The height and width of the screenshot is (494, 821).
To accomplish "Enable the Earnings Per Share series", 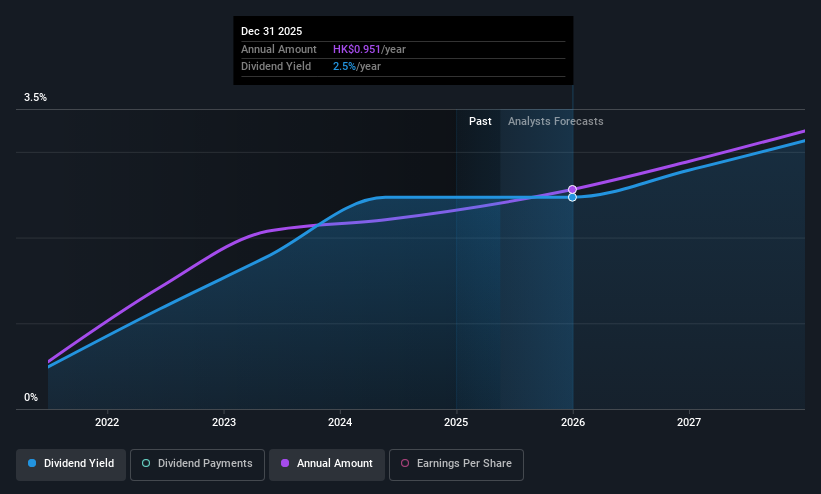I will coord(456,464).
